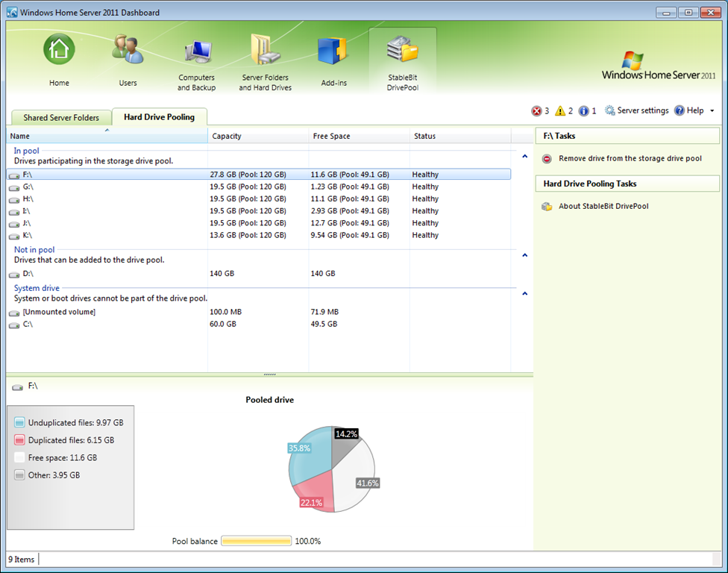This screenshot has width=728, height=573.
Task: Click the Unmounted volume drive icon
Action: click(x=14, y=313)
